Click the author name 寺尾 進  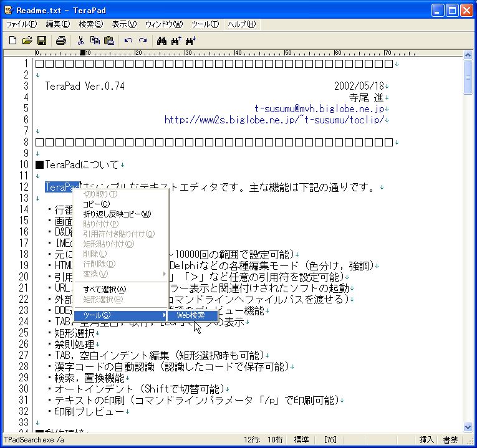(366, 98)
